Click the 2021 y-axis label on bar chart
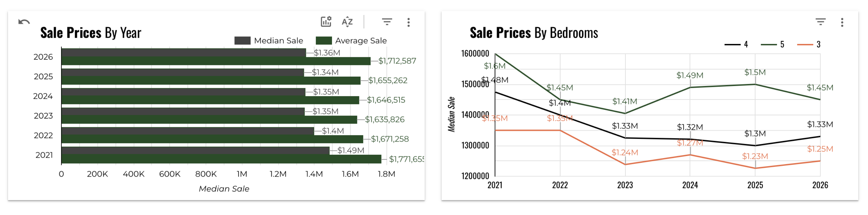 click(x=44, y=155)
